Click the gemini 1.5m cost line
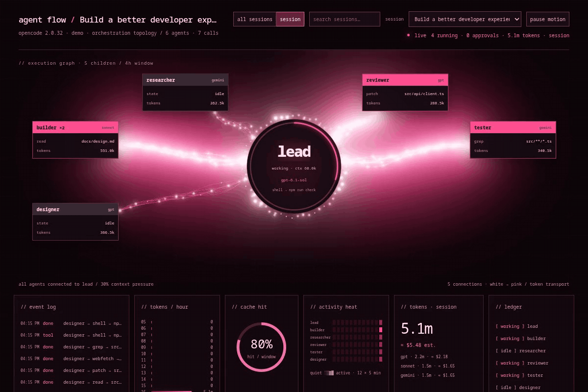Viewport: 588px width, 392px height. (427, 375)
